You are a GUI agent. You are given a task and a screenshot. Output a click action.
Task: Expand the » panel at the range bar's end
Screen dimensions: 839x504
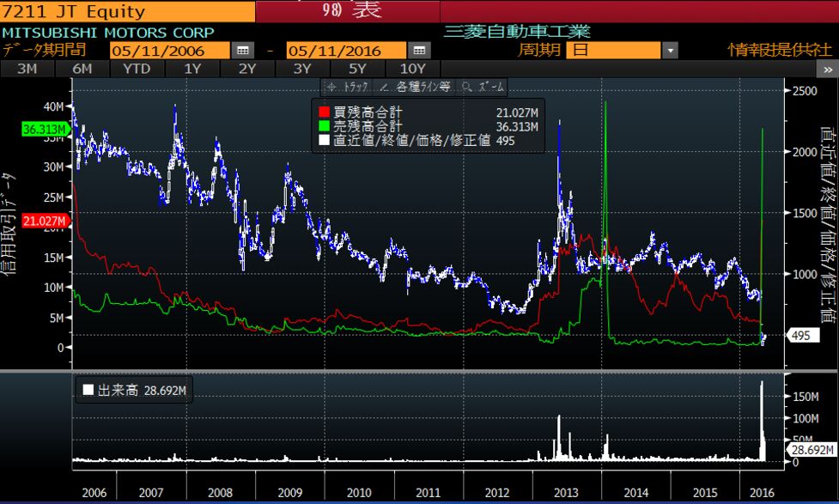(827, 69)
